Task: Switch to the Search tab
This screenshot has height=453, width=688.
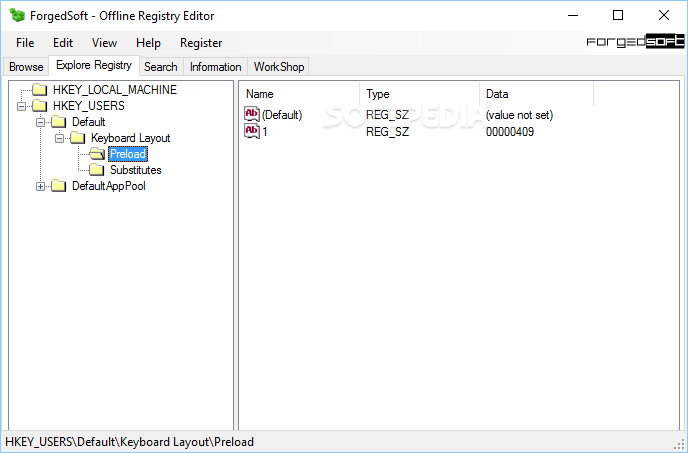Action: coord(161,67)
